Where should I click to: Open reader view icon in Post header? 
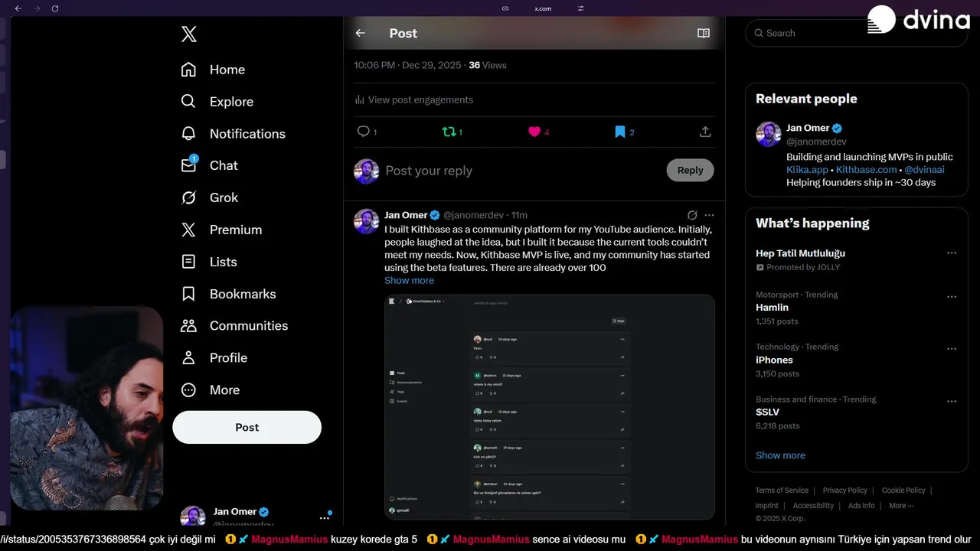(703, 33)
